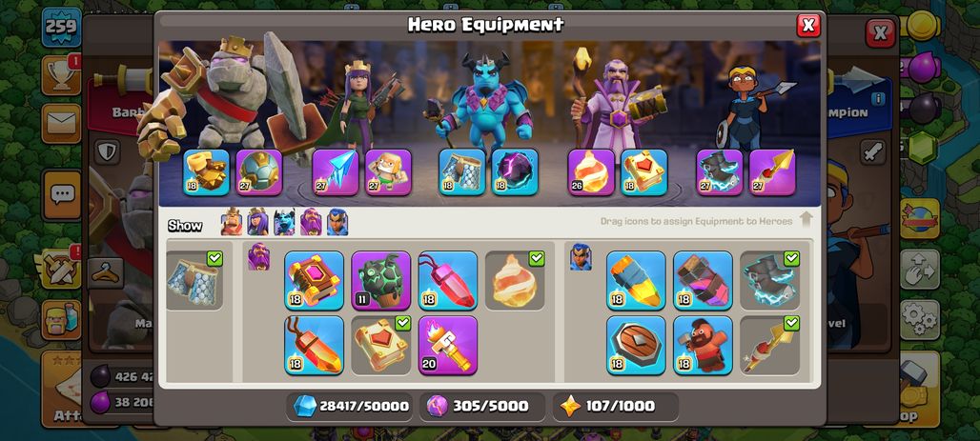Click equipped Electro Boots with green checkmark
This screenshot has width=980, height=441.
770,280
